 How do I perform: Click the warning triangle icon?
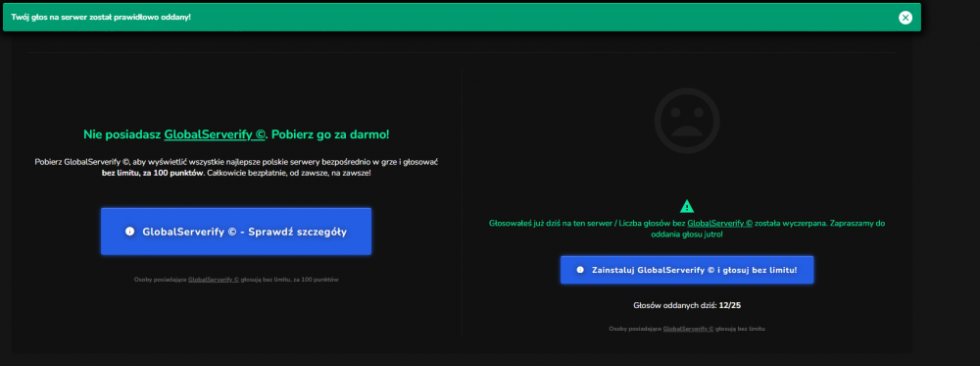pos(687,206)
